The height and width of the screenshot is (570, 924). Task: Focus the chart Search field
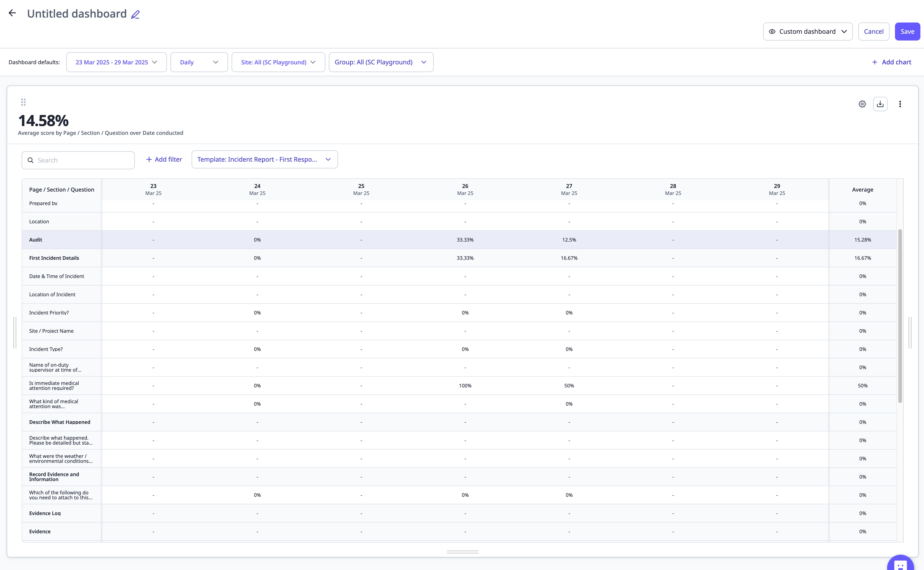78,160
